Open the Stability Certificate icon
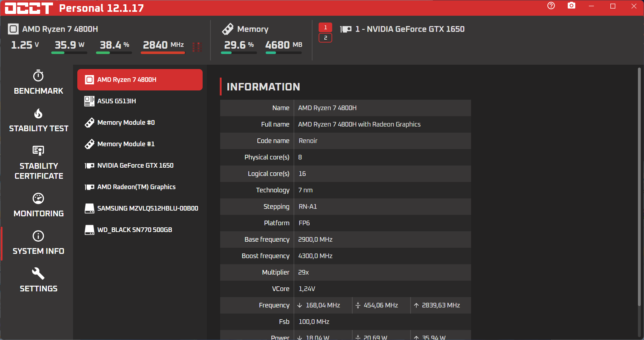The image size is (644, 340). click(x=38, y=151)
